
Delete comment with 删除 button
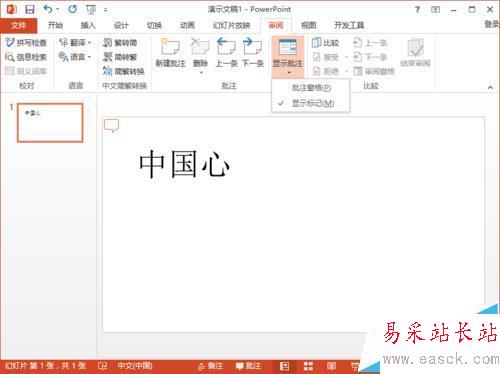tap(200, 52)
